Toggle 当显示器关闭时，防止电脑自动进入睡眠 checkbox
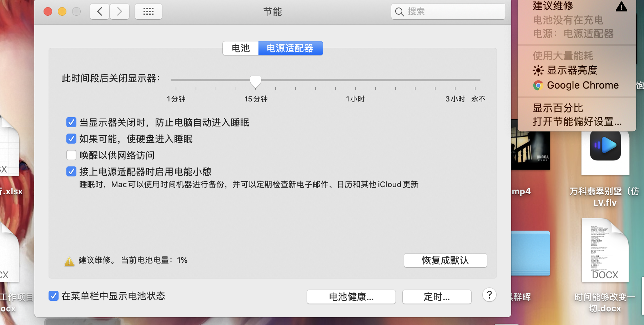The width and height of the screenshot is (644, 325). (71, 122)
